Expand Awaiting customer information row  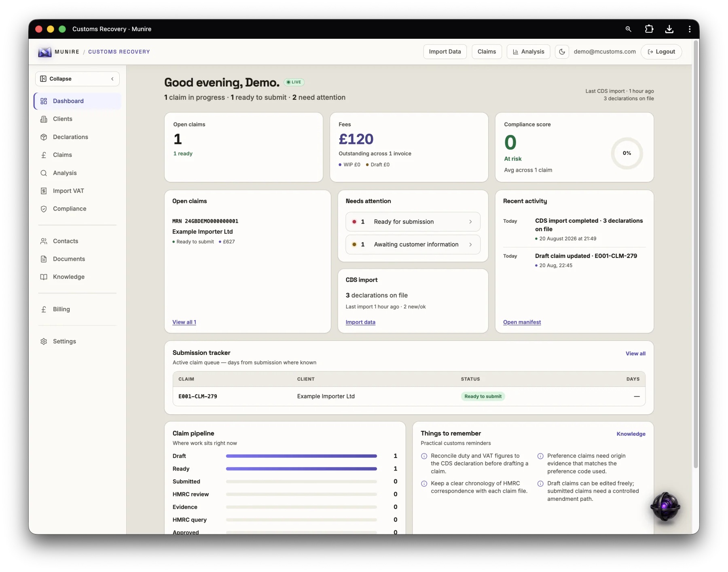(413, 245)
